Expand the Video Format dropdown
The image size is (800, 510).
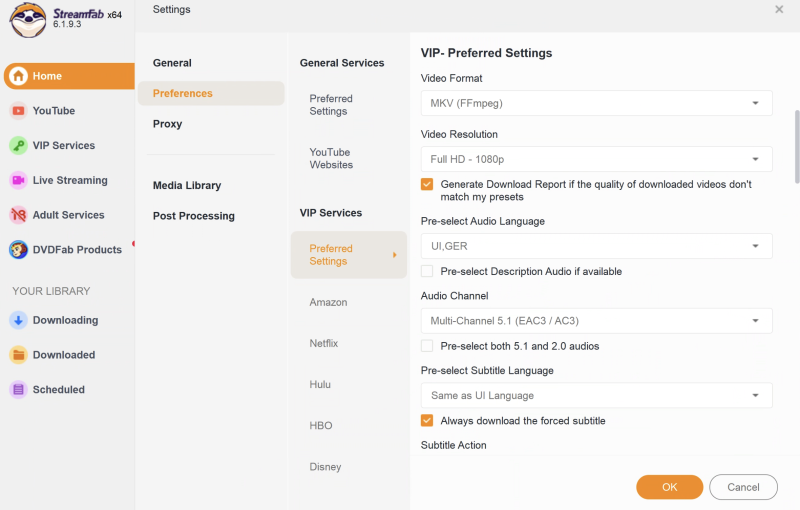(596, 103)
